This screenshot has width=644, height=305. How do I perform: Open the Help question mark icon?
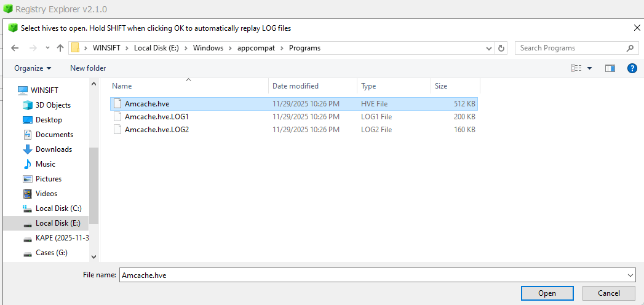coord(632,68)
